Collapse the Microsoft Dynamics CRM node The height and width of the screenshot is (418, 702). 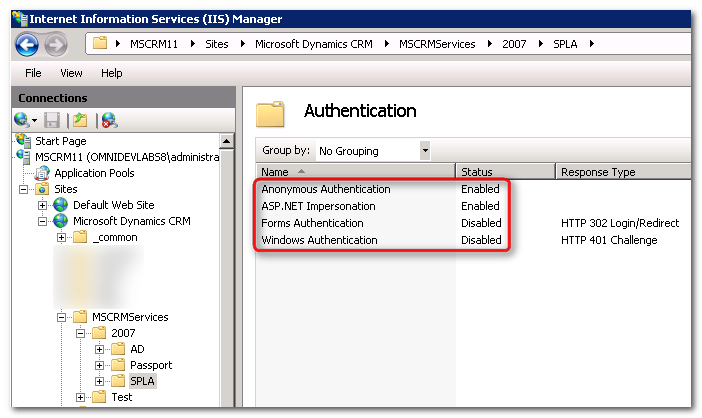coord(42,222)
